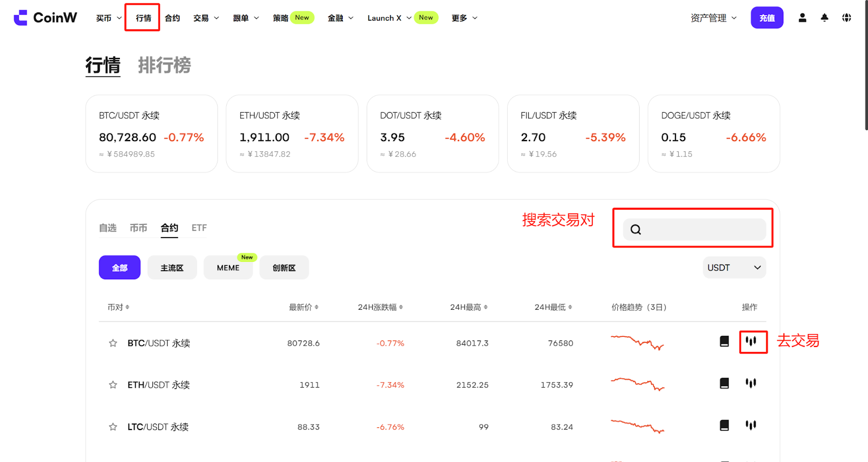The width and height of the screenshot is (868, 462).
Task: Open LTC/USDT contract info book icon
Action: tap(724, 425)
